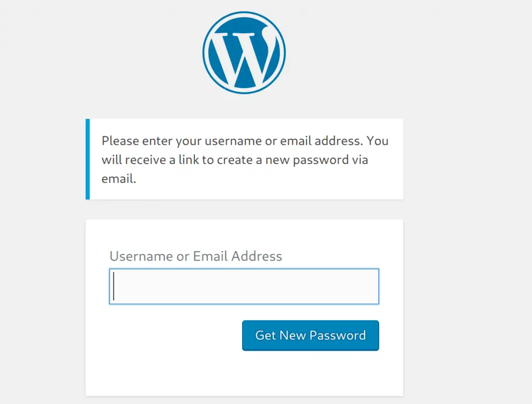Click the notice line starting with Please enter
532x404 pixels.
245,141
